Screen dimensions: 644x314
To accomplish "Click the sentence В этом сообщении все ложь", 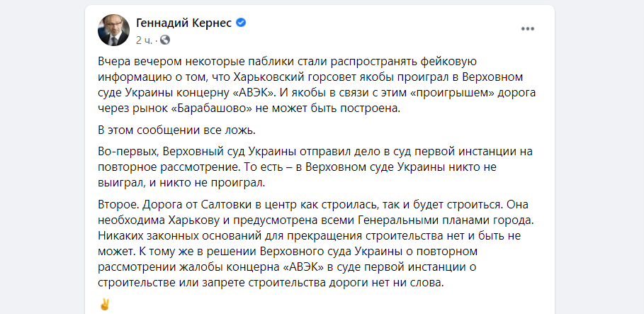I will 177,131.
